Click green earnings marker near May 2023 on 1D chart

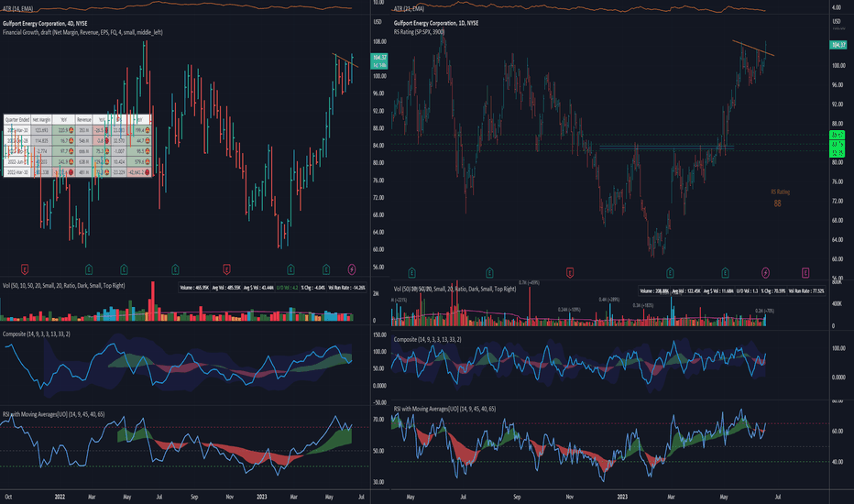(x=725, y=272)
